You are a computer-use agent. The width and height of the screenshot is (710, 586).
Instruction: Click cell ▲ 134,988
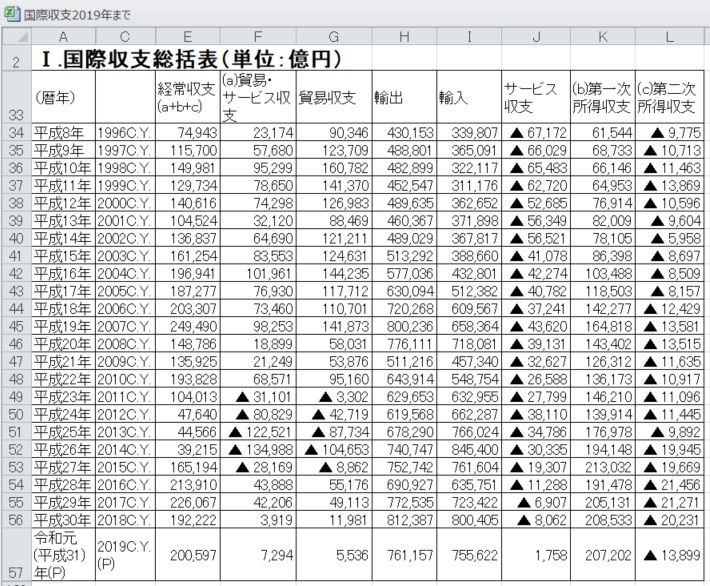coord(258,450)
